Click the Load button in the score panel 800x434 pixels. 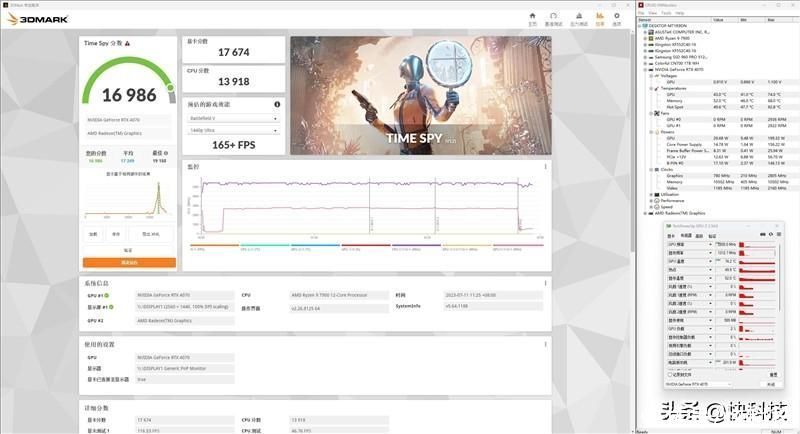pos(93,235)
